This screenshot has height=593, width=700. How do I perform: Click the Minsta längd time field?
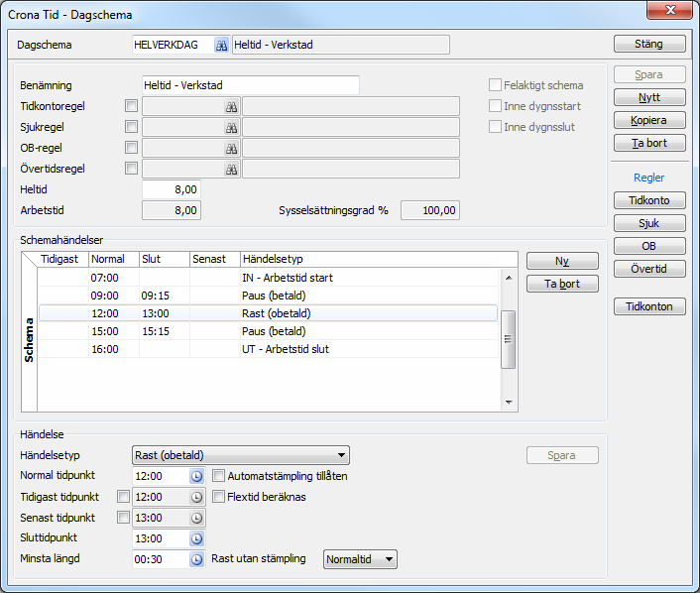click(162, 559)
